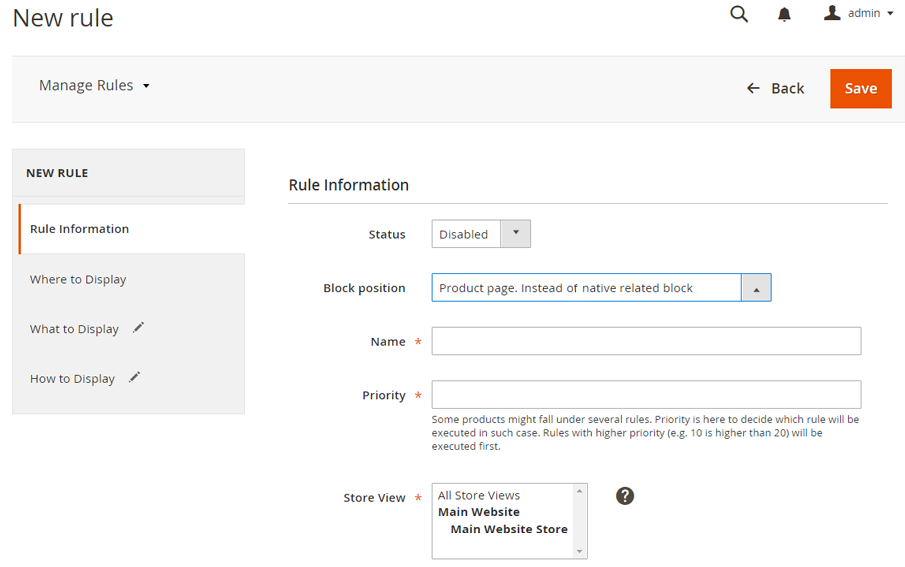Click into the Name field

click(646, 341)
